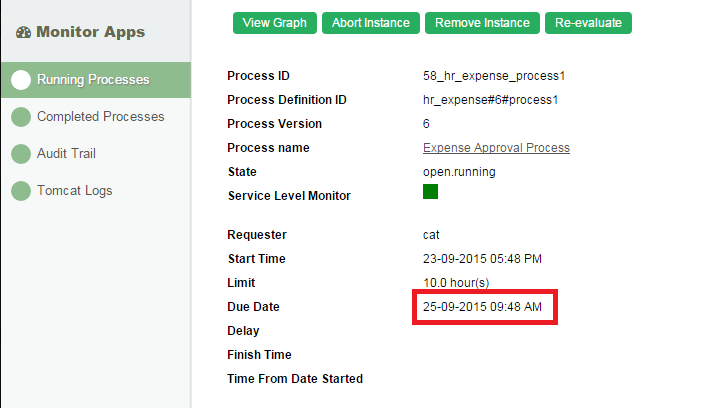Click the Monitor Apps dashboard icon
Screen dimensions: 727x408
(x=24, y=32)
